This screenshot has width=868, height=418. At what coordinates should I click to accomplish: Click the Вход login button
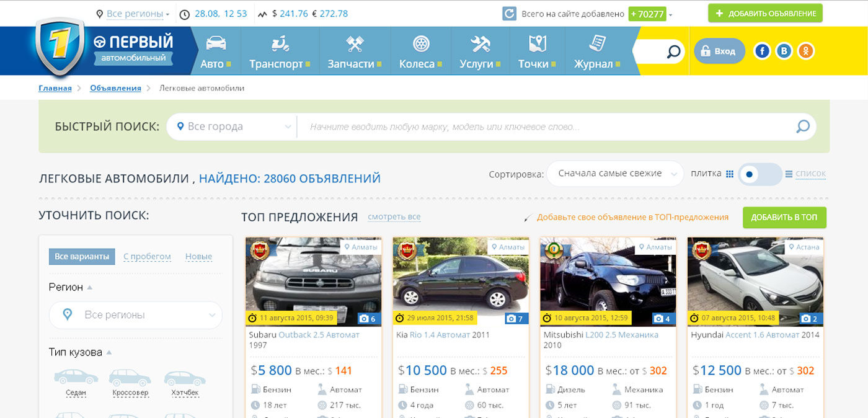click(x=719, y=51)
